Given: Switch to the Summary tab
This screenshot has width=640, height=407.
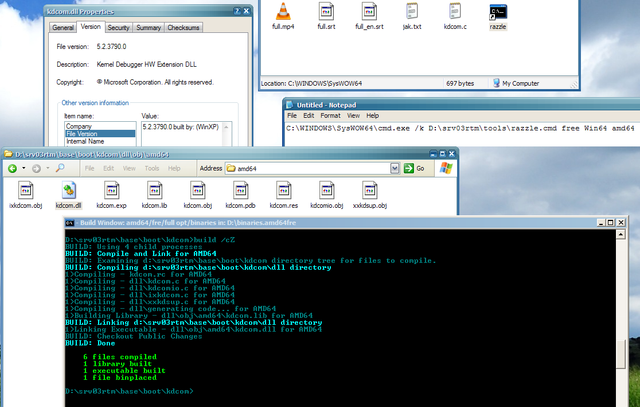Looking at the screenshot, I should coord(149,28).
